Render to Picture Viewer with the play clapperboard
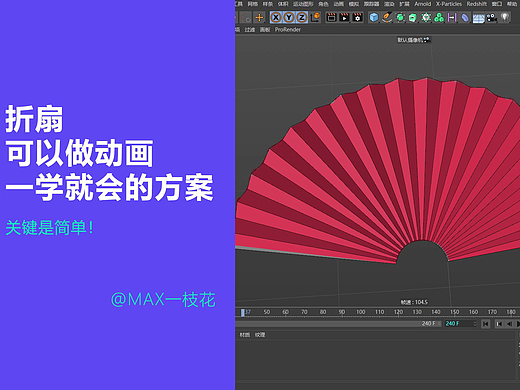Screen dimensions: 520x390 point(344,17)
